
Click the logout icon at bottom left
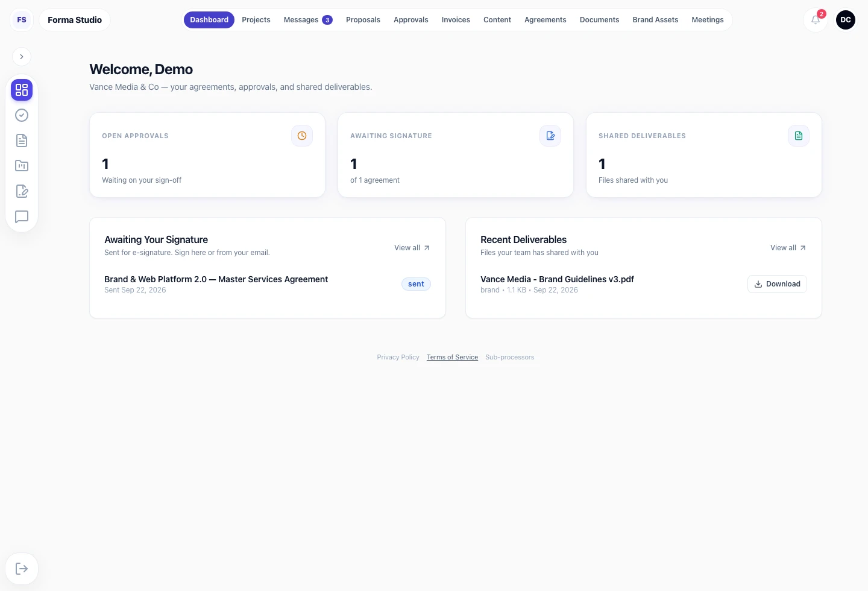pos(22,569)
